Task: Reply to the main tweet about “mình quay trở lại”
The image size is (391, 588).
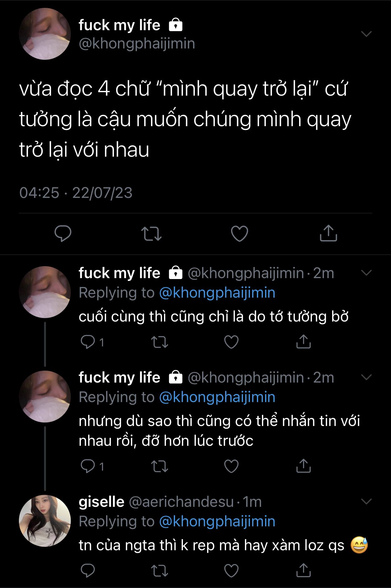Action: point(63,233)
